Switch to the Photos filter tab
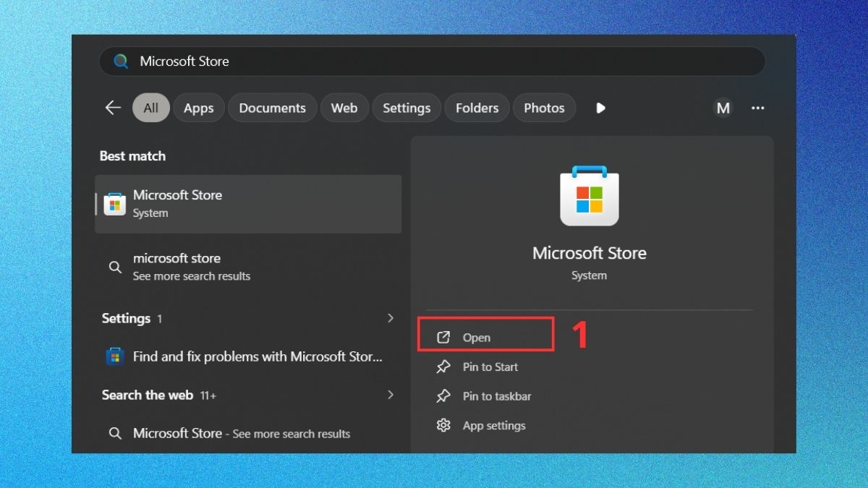The height and width of the screenshot is (488, 868). click(544, 108)
